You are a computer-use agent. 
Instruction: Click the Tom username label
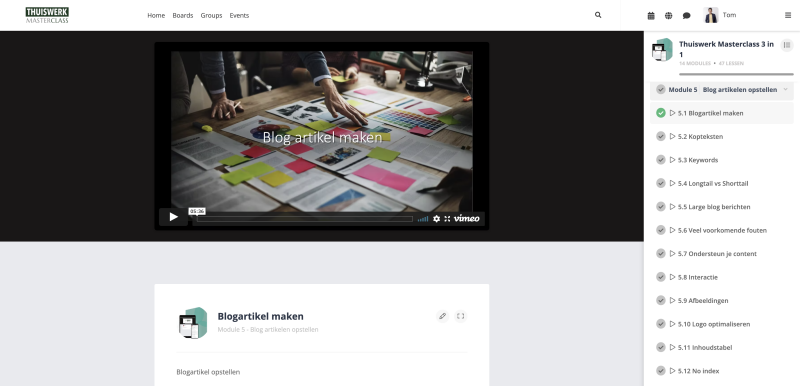(729, 15)
